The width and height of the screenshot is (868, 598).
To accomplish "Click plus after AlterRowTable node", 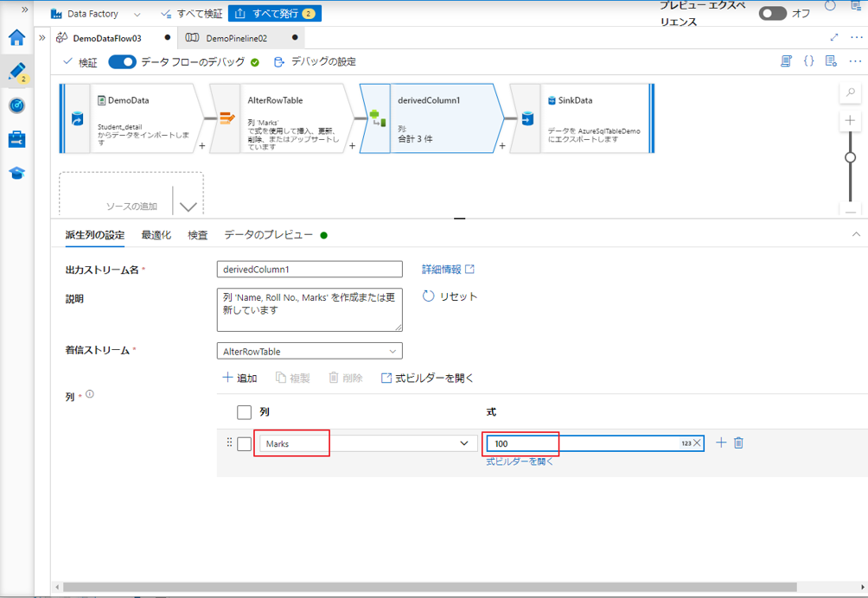I will click(x=352, y=146).
